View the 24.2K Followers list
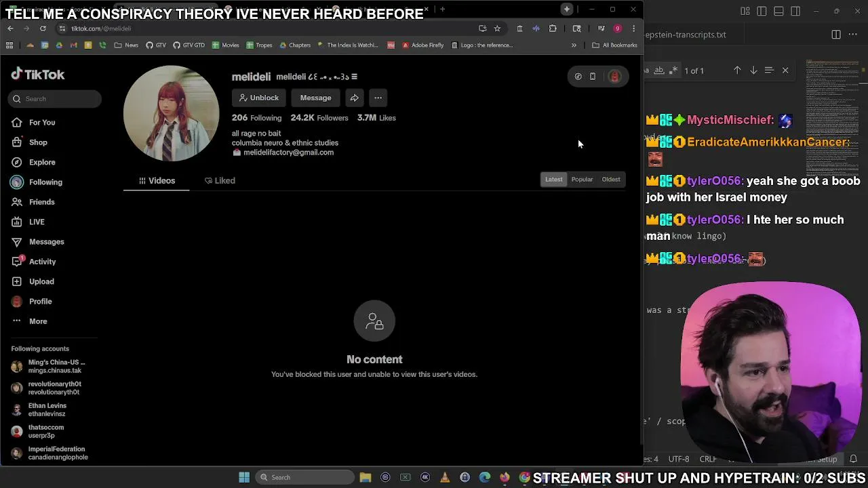The width and height of the screenshot is (868, 488). click(x=319, y=118)
